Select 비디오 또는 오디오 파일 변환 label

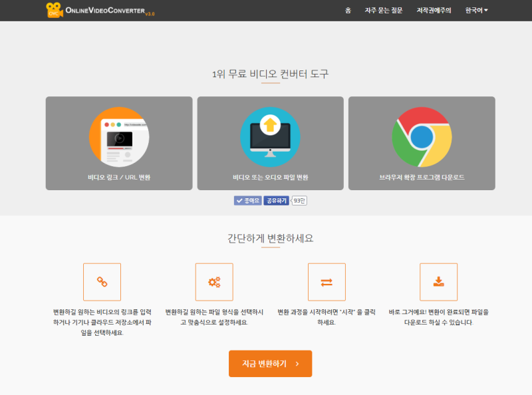[271, 177]
